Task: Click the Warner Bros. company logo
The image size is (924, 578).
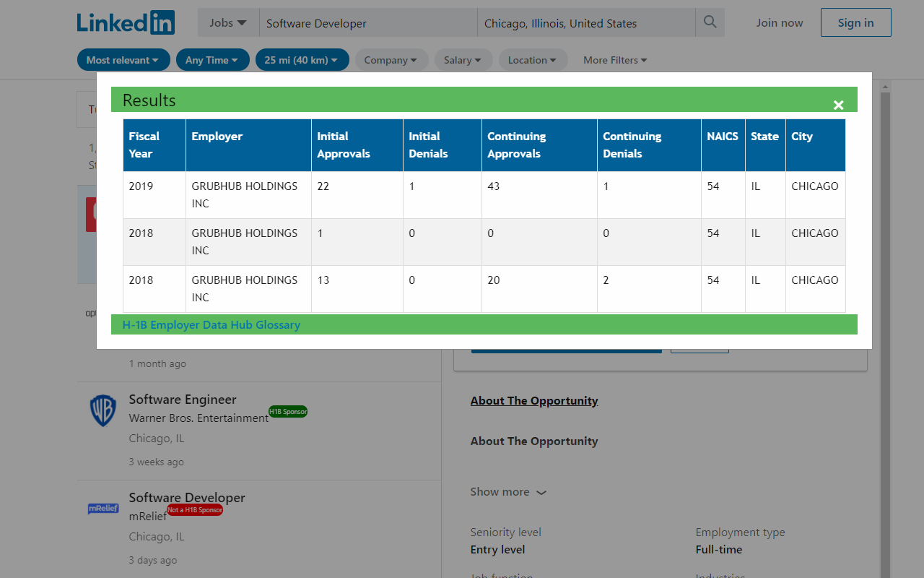Action: pos(103,411)
